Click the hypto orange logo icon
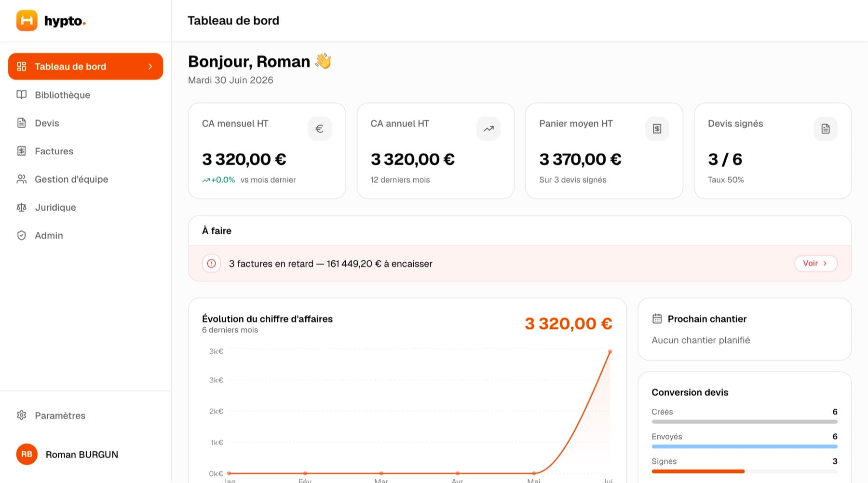Viewport: 868px width, 483px height. tap(27, 21)
